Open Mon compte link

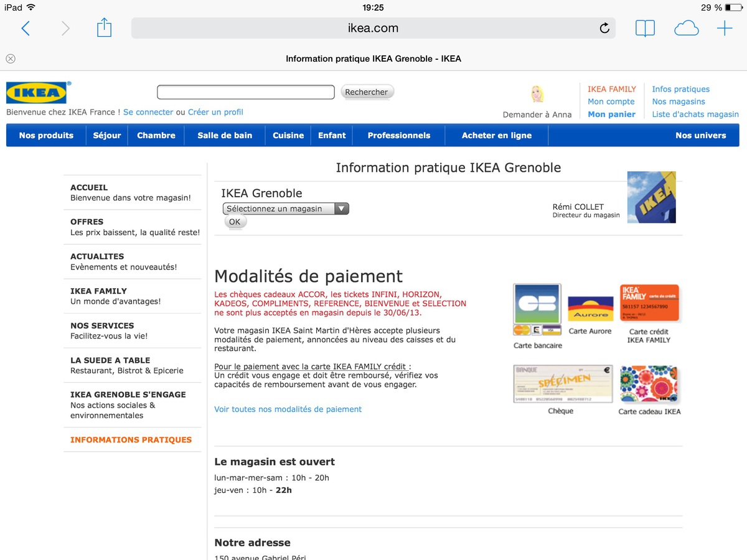(611, 101)
